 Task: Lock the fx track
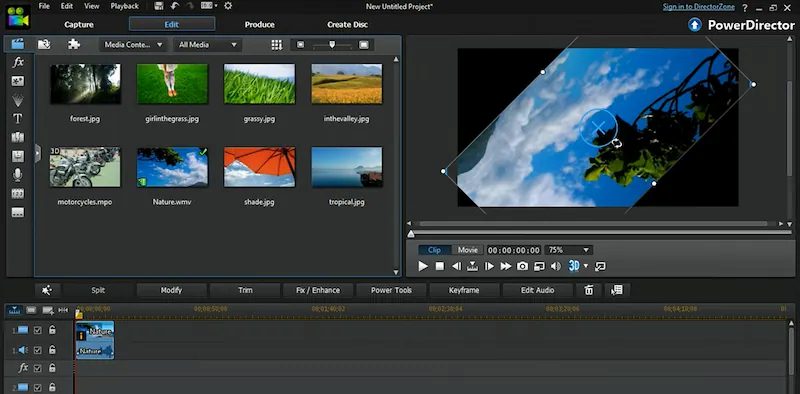pos(52,367)
